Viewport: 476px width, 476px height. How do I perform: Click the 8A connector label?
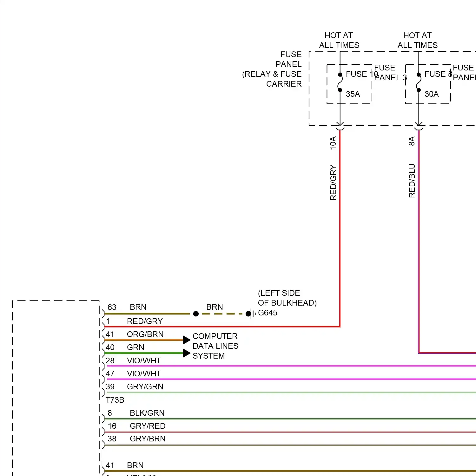(412, 141)
